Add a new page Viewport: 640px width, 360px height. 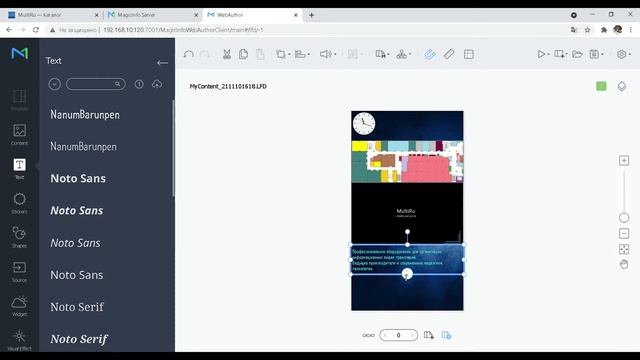pyautogui.click(x=429, y=335)
